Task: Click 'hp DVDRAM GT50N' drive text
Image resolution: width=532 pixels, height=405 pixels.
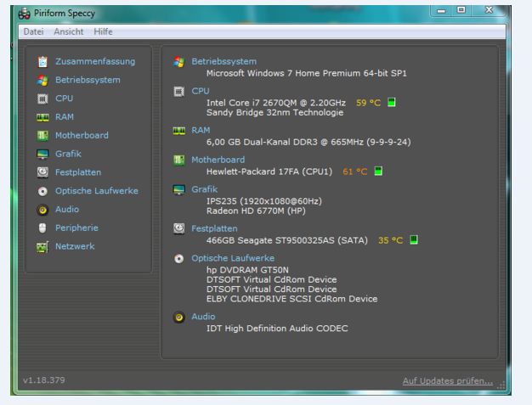Action: point(247,270)
